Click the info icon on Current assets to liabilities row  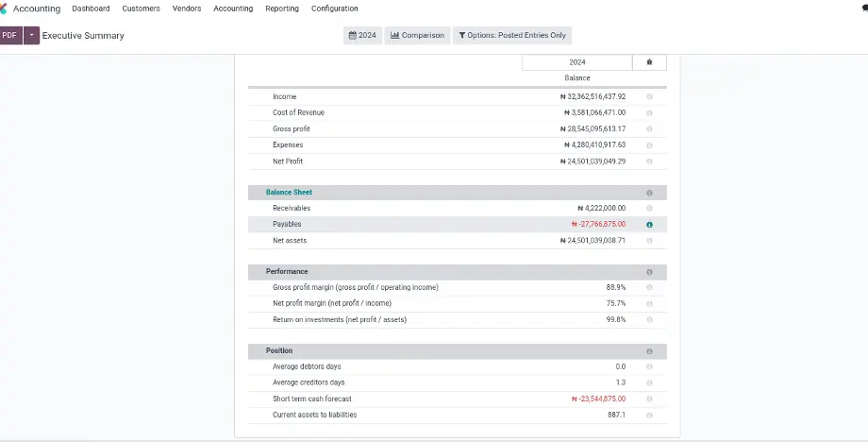coord(649,415)
